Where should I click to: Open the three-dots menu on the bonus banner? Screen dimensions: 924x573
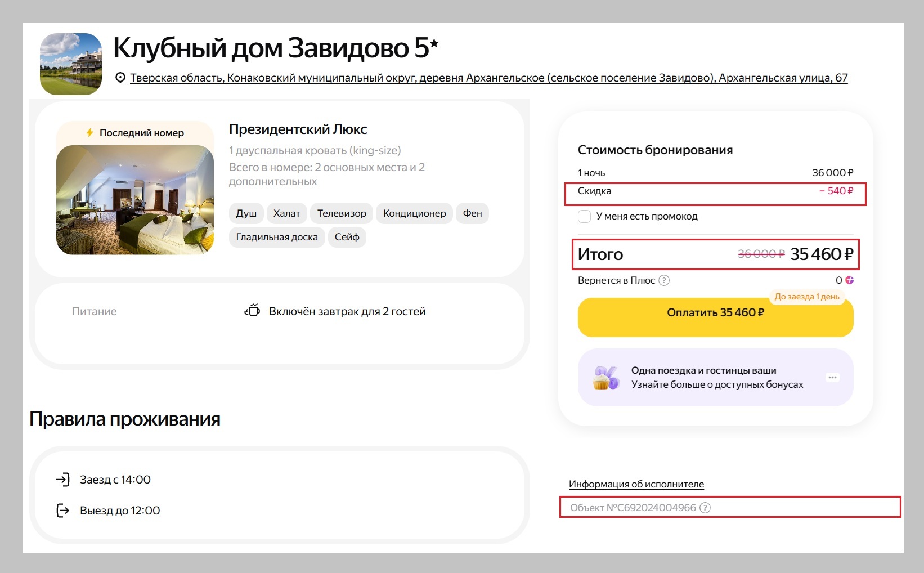click(832, 377)
